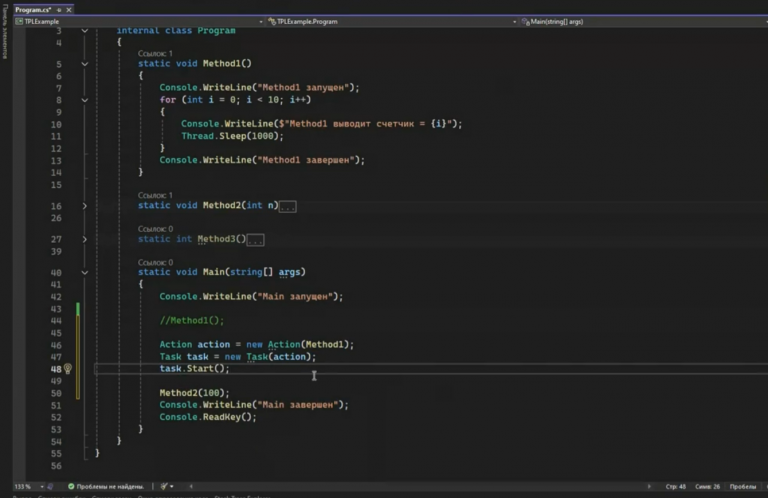
Task: Open the vertical toolbox panel tab
Action: (x=5, y=31)
